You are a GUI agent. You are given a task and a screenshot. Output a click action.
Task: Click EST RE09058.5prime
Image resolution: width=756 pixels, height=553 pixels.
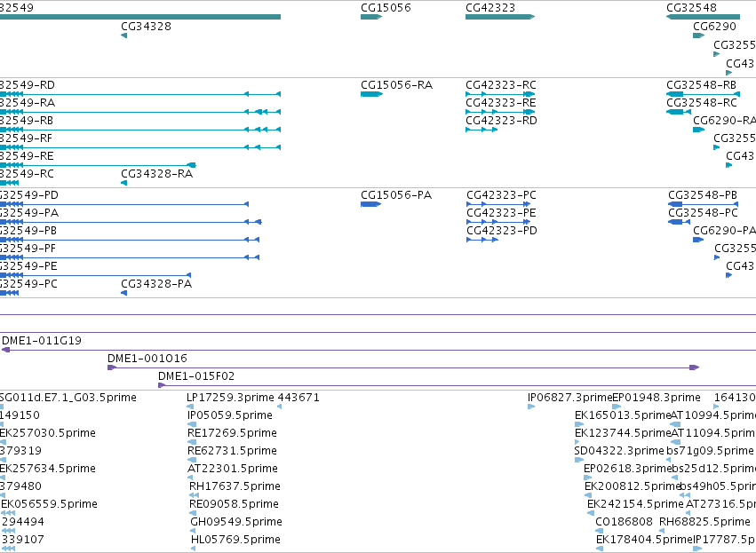pos(234,505)
